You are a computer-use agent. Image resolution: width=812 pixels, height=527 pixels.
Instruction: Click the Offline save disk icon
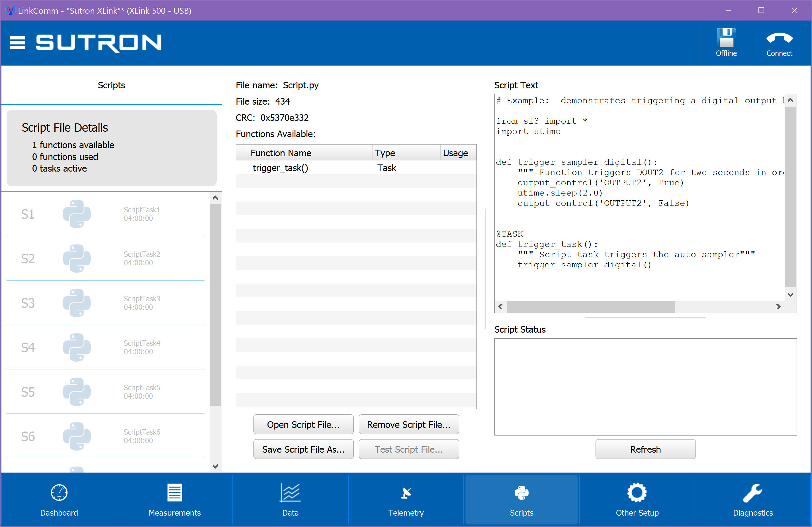tap(726, 38)
